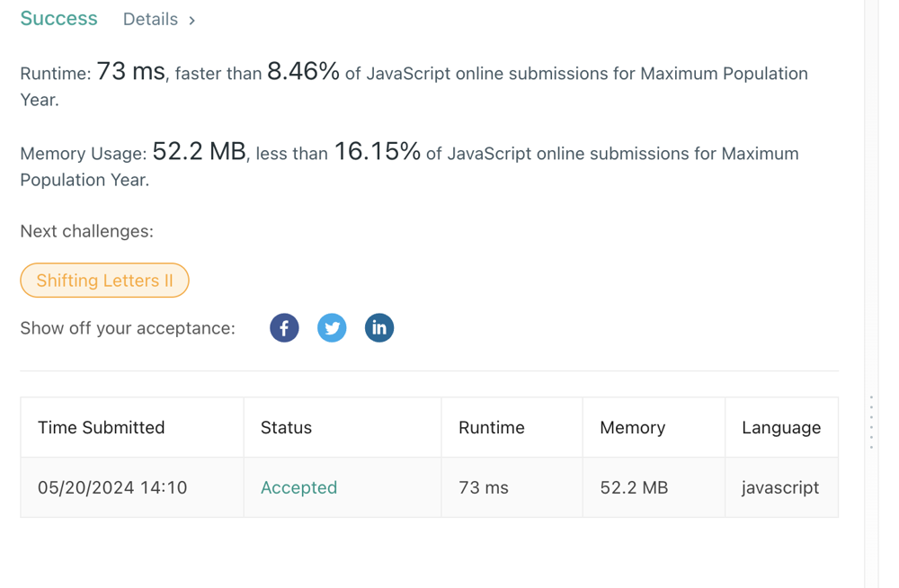Share acceptance on LinkedIn
Screen dimensions: 899x588
click(x=379, y=328)
